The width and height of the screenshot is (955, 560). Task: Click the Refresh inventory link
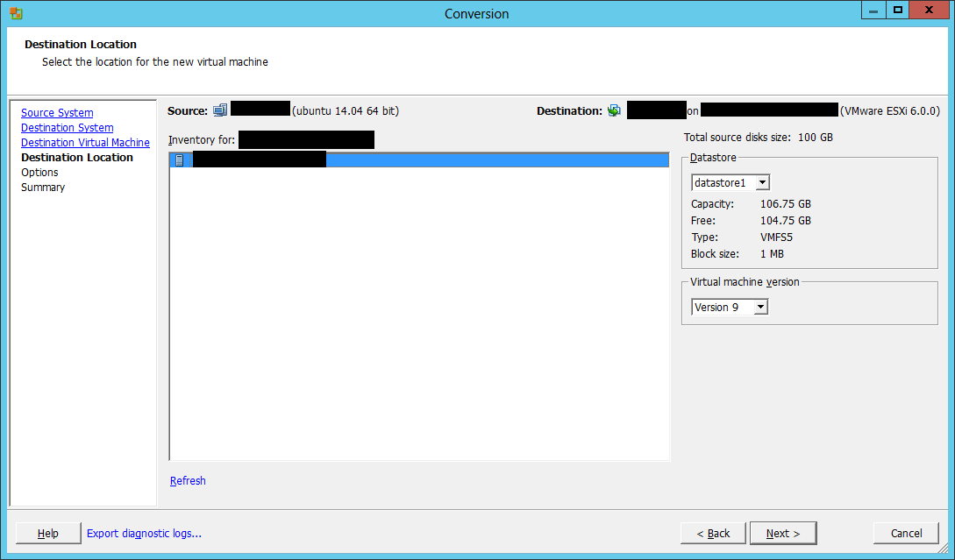click(x=188, y=481)
